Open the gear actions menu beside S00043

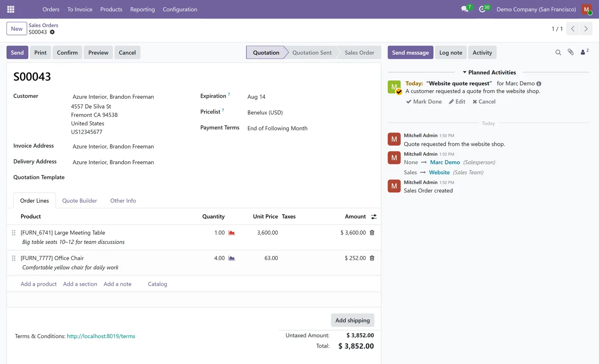[52, 32]
